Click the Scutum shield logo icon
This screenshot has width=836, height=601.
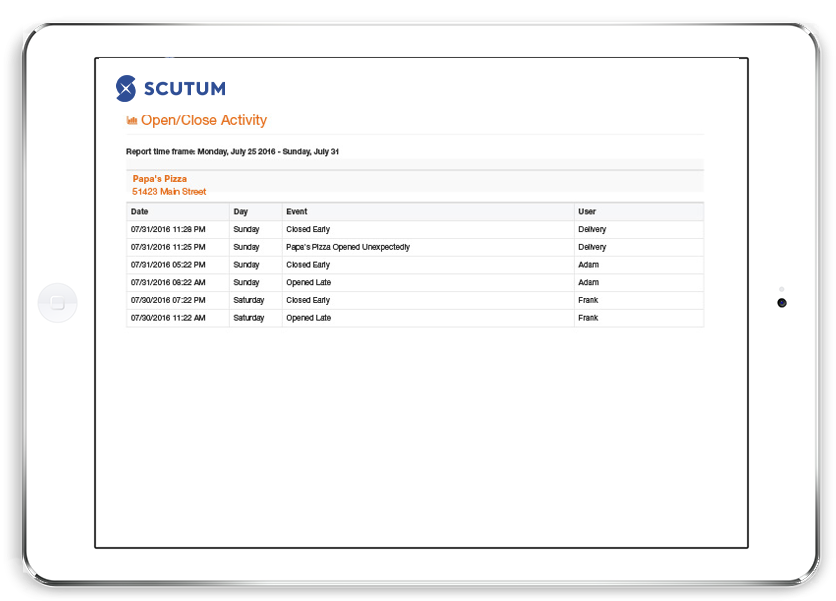coord(126,88)
